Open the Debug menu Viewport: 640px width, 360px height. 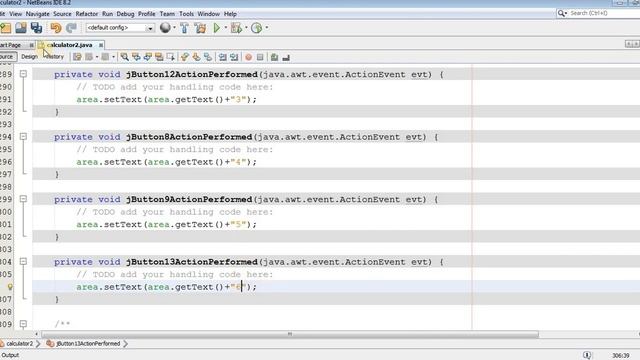click(125, 13)
